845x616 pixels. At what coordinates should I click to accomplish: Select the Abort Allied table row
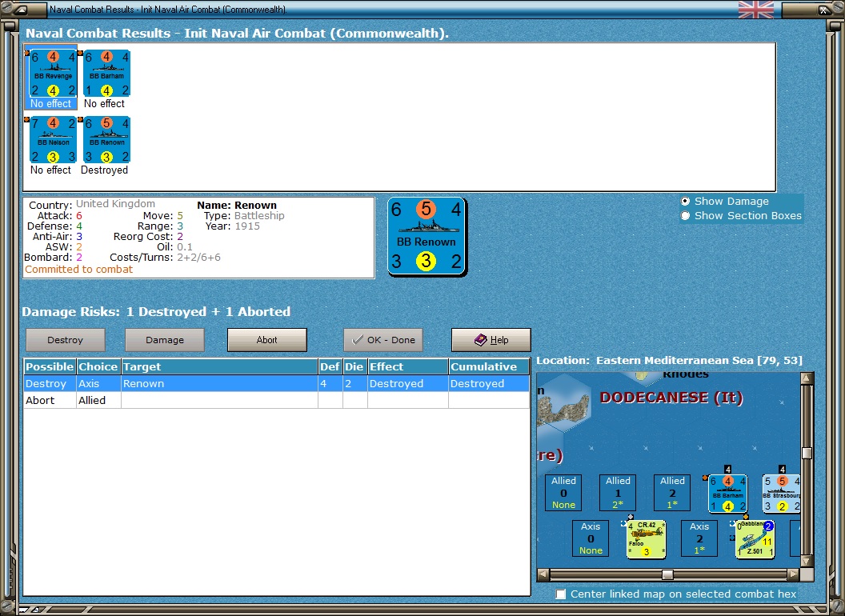276,401
